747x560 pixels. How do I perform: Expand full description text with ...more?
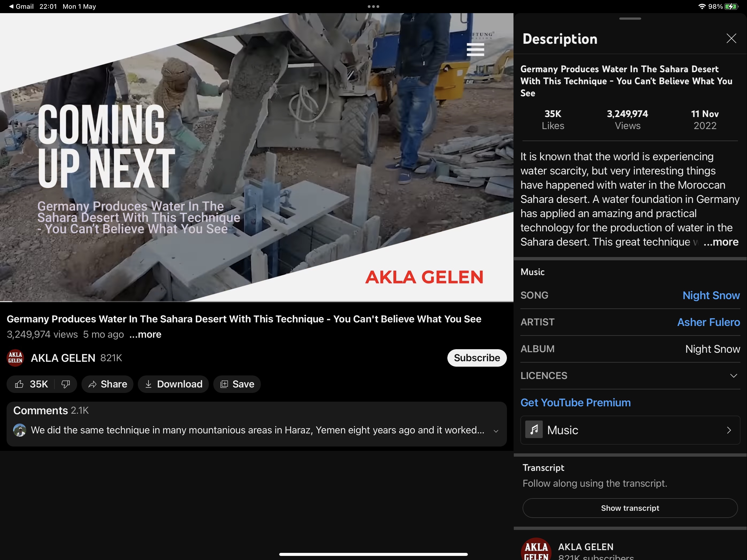tap(721, 242)
